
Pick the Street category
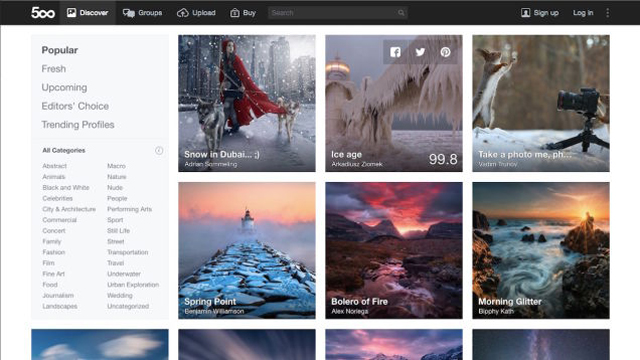116,241
